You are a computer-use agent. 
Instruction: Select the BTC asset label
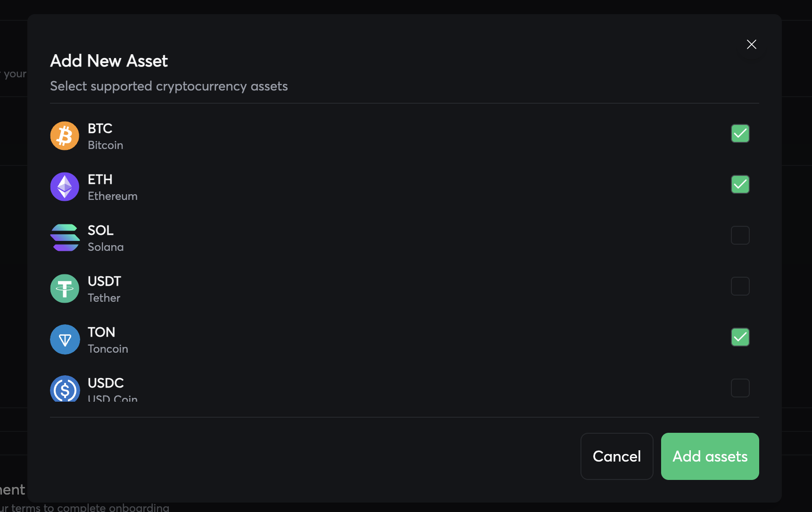coord(100,129)
